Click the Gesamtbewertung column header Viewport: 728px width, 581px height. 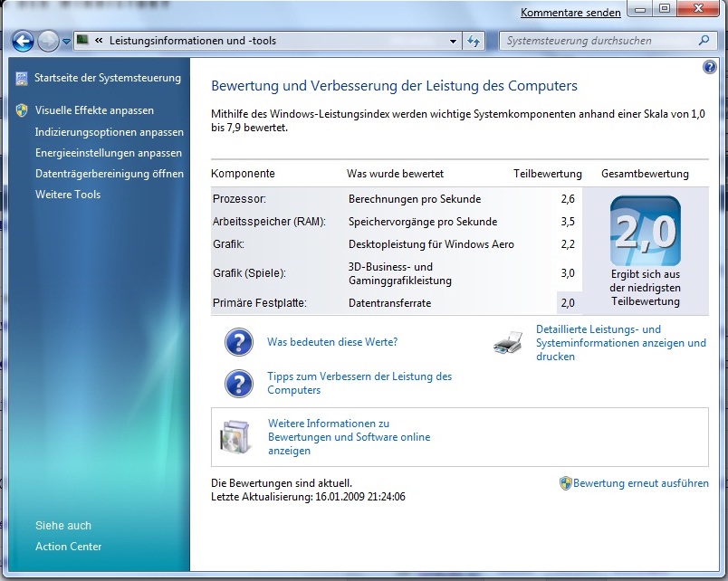645,174
